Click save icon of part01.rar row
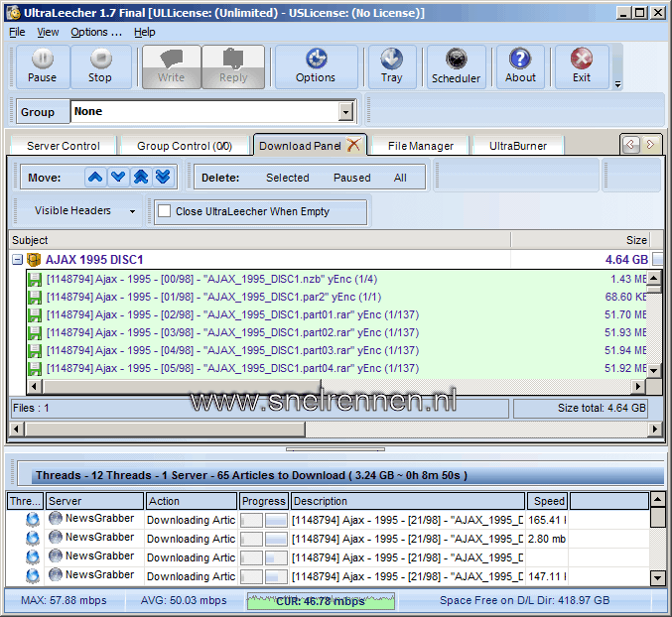Screen dimensions: 672x617 point(35,315)
